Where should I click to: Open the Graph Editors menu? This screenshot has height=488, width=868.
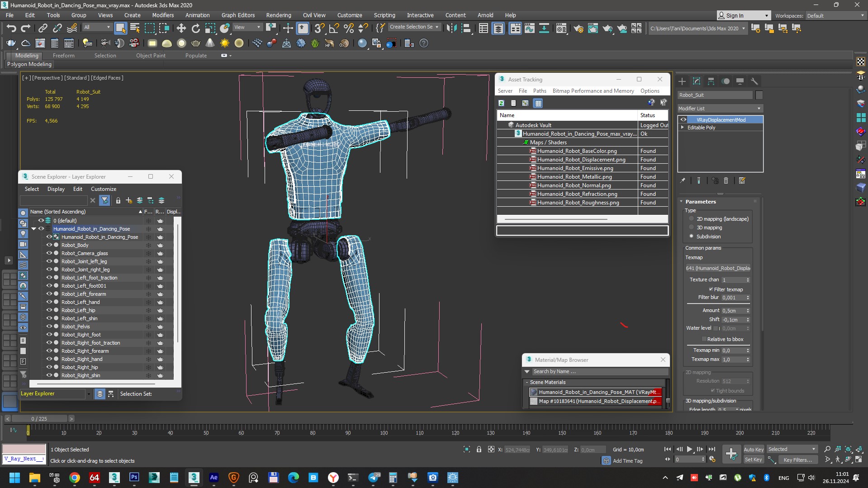pos(238,15)
